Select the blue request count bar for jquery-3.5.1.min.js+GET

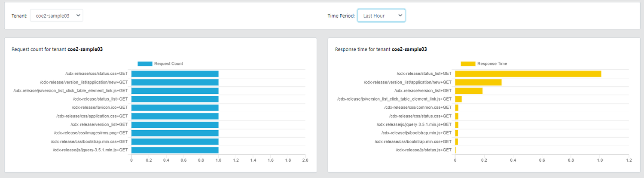click(175, 150)
